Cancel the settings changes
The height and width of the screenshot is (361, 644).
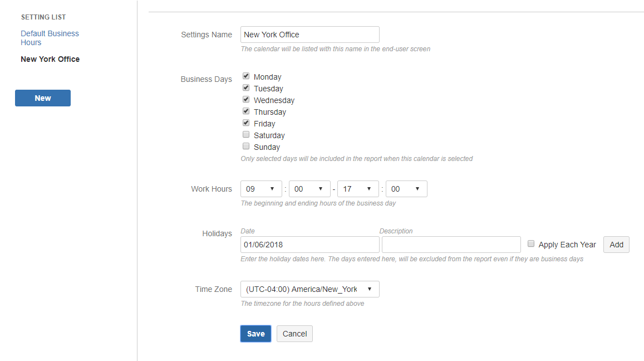[294, 334]
